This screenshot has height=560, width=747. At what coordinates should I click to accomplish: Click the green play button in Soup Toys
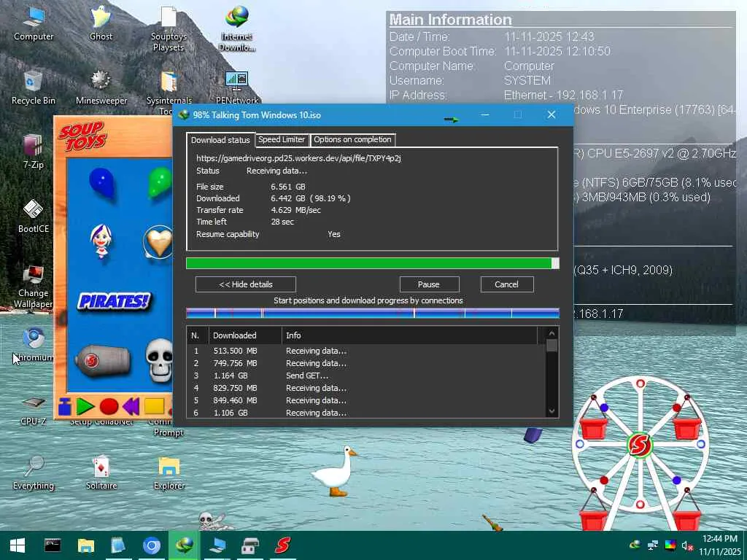pos(85,407)
